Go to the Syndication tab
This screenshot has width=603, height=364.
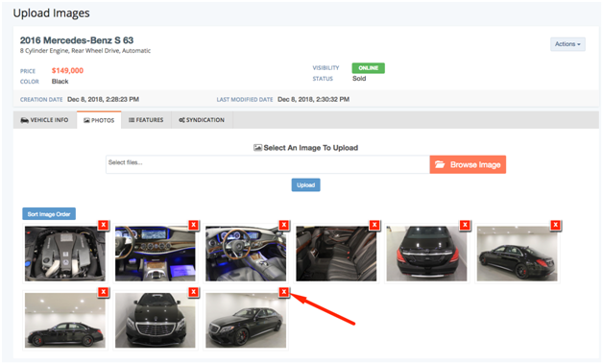point(202,120)
